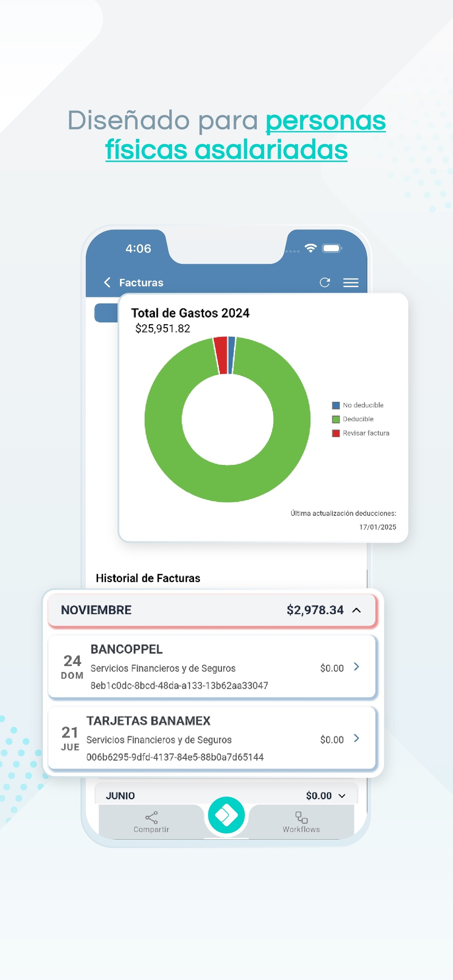
Task: Open the Compartir tab
Action: (151, 822)
